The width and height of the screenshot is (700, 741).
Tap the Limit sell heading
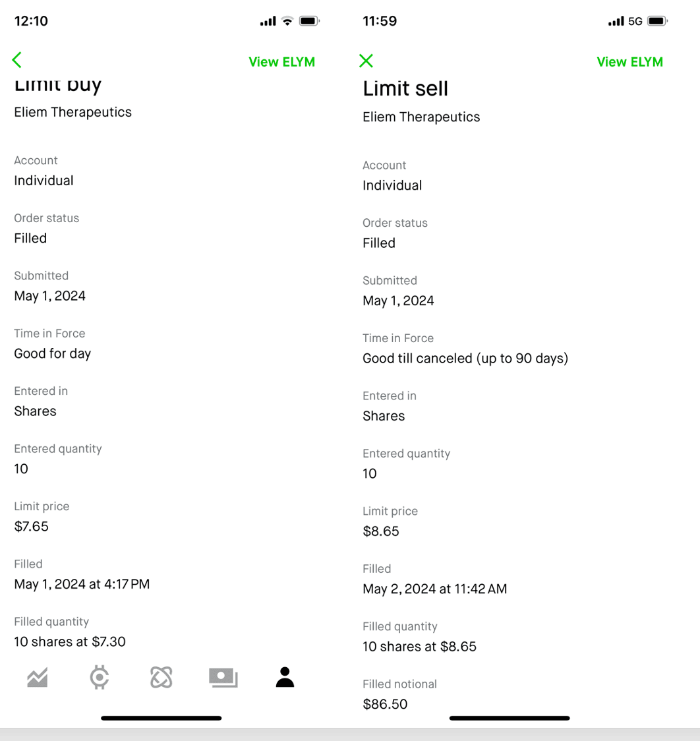coord(405,88)
